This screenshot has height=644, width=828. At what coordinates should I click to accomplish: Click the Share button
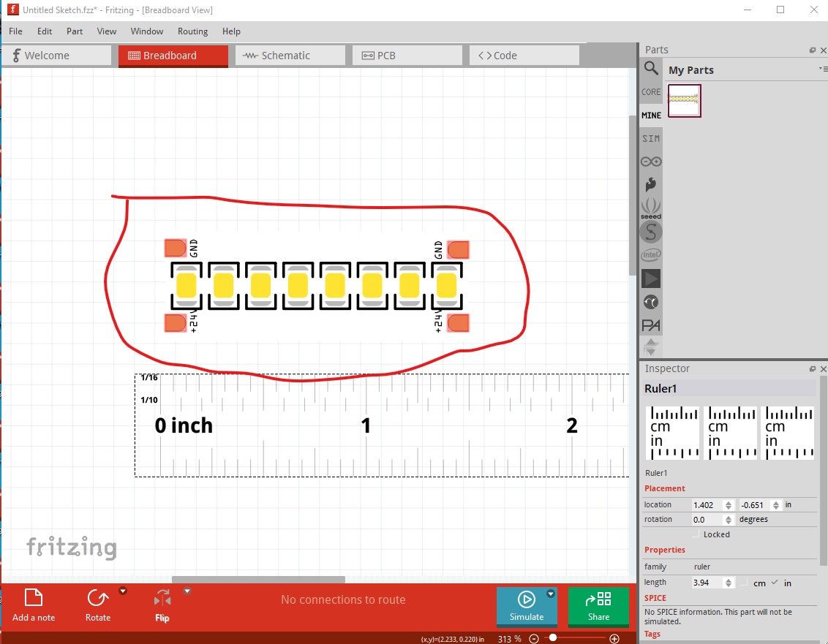tap(598, 606)
